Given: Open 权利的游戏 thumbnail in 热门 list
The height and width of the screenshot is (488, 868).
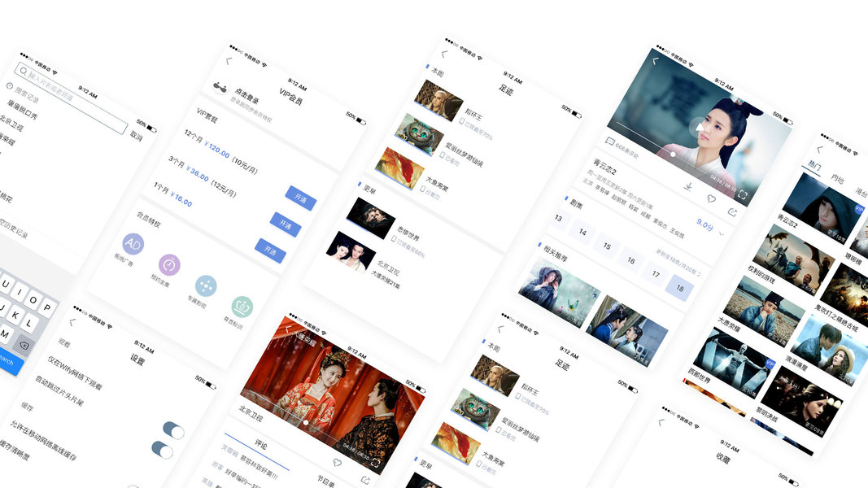Looking at the screenshot, I should pyautogui.click(x=794, y=259).
